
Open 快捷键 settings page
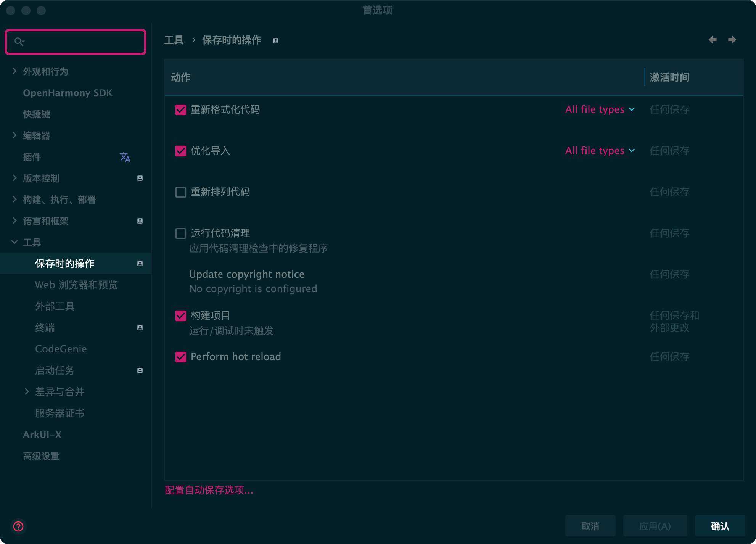37,114
